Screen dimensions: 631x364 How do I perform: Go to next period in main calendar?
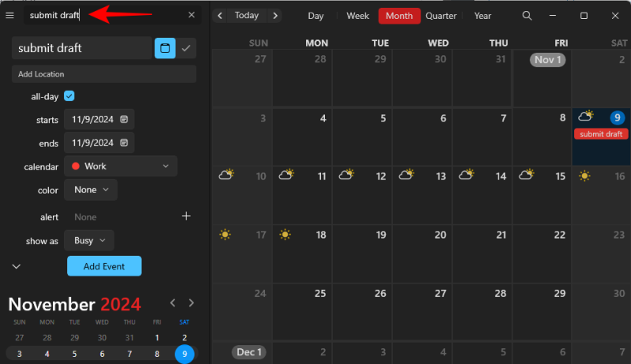tap(275, 16)
